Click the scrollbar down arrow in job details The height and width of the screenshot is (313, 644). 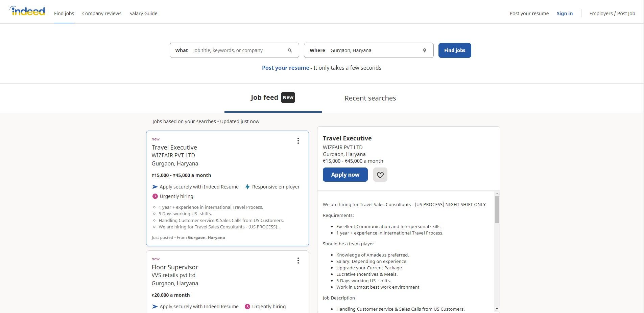point(497,309)
